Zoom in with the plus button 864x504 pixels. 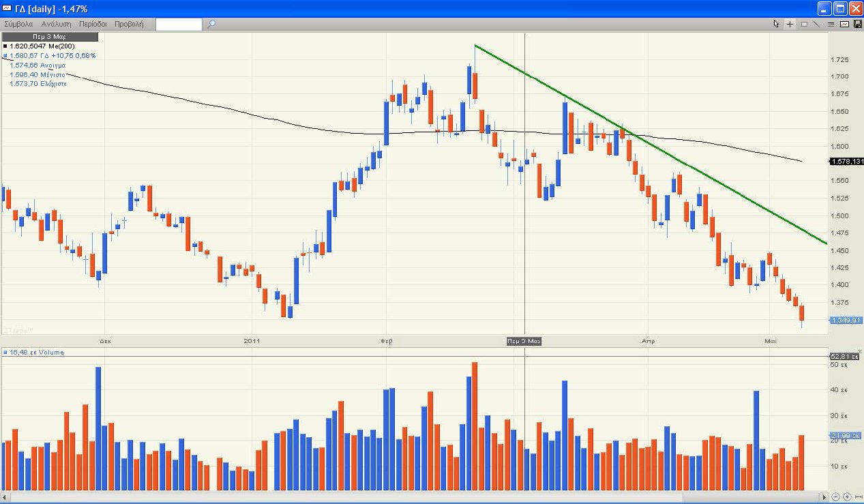point(847,497)
